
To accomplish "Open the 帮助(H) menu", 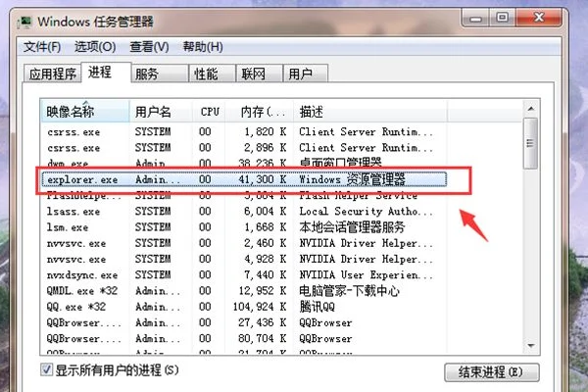I will (x=203, y=47).
